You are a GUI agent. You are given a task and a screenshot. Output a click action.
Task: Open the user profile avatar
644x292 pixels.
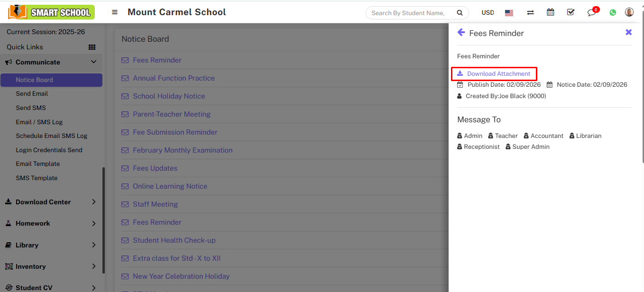pyautogui.click(x=629, y=12)
